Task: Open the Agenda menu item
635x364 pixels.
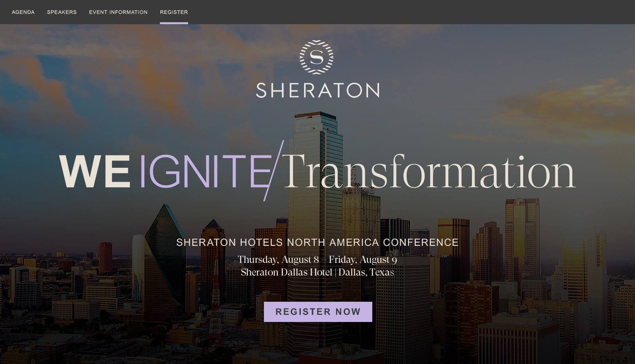Action: coord(23,12)
